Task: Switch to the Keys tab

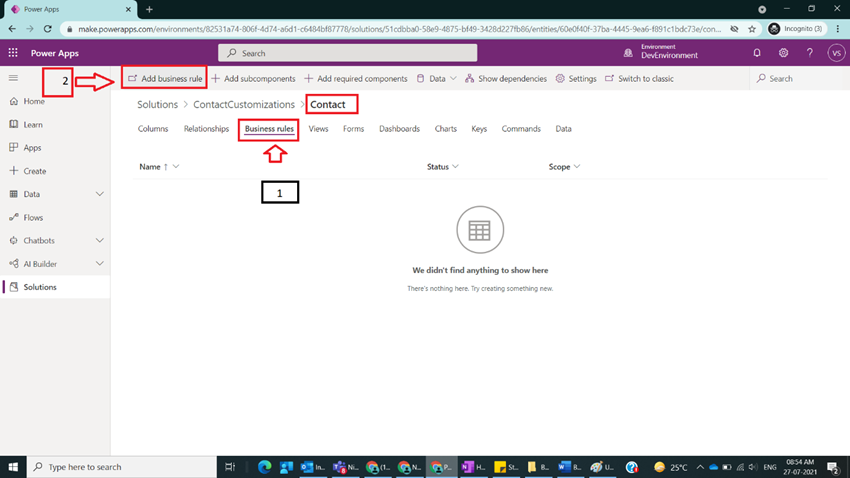Action: [x=479, y=129]
